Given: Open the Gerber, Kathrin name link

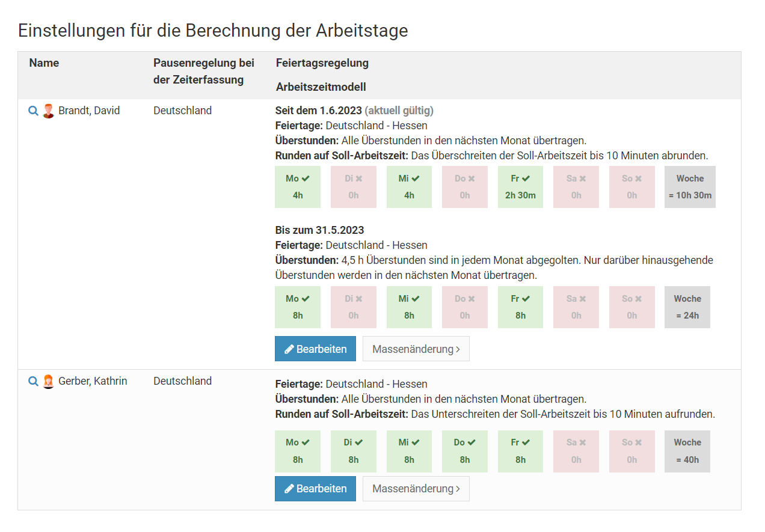Looking at the screenshot, I should (93, 382).
